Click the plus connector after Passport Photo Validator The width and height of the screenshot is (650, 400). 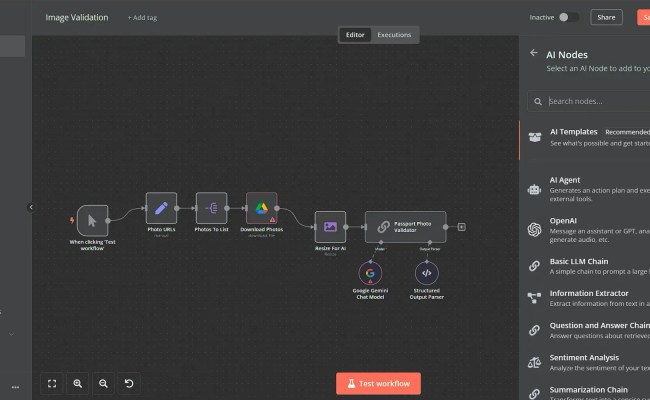[x=461, y=227]
